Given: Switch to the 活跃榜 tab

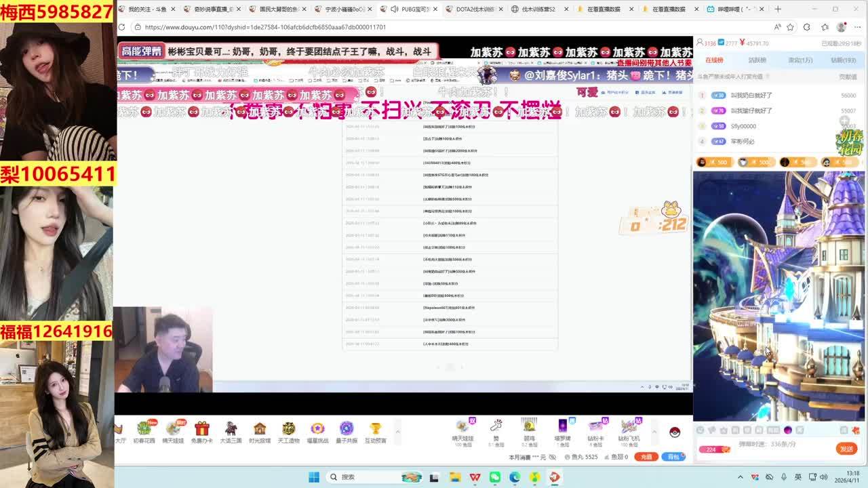Looking at the screenshot, I should pyautogui.click(x=757, y=60).
